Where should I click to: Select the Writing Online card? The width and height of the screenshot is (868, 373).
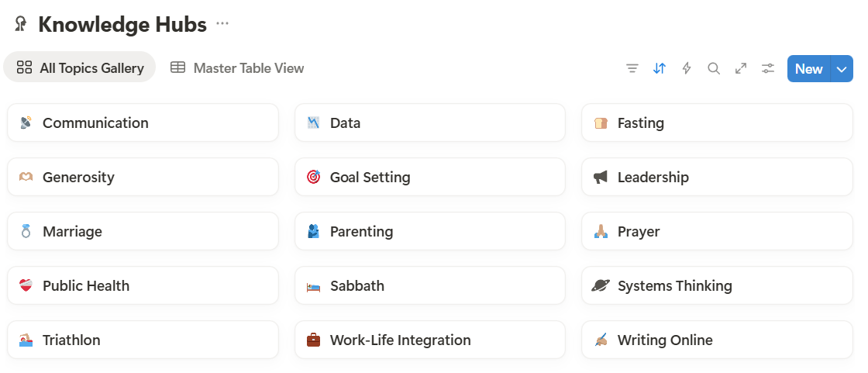click(x=717, y=340)
